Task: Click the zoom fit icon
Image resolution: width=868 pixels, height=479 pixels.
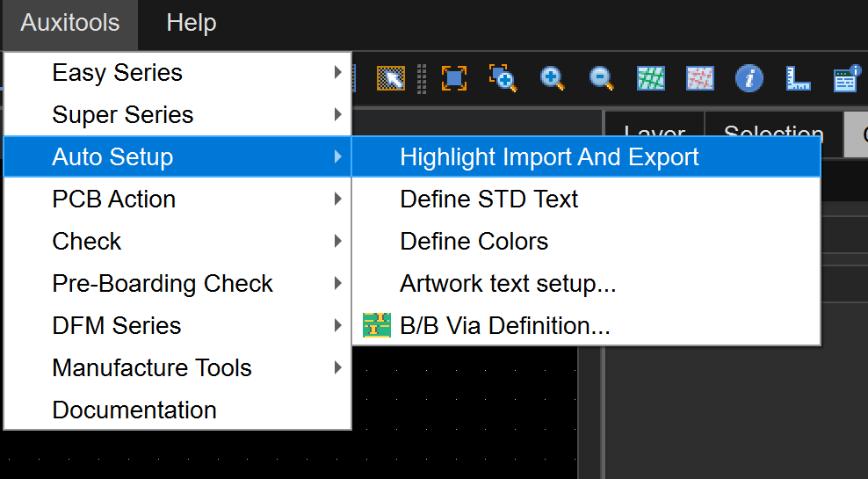Action: click(x=453, y=79)
